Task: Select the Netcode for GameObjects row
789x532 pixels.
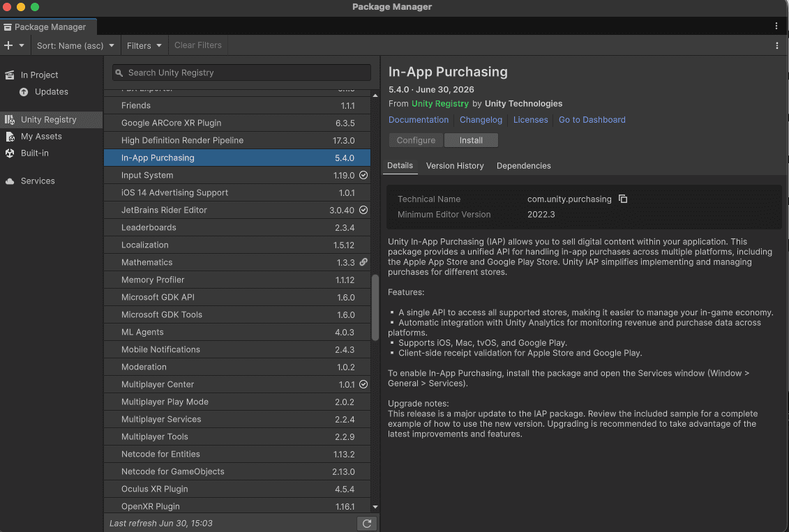Action: pos(237,471)
